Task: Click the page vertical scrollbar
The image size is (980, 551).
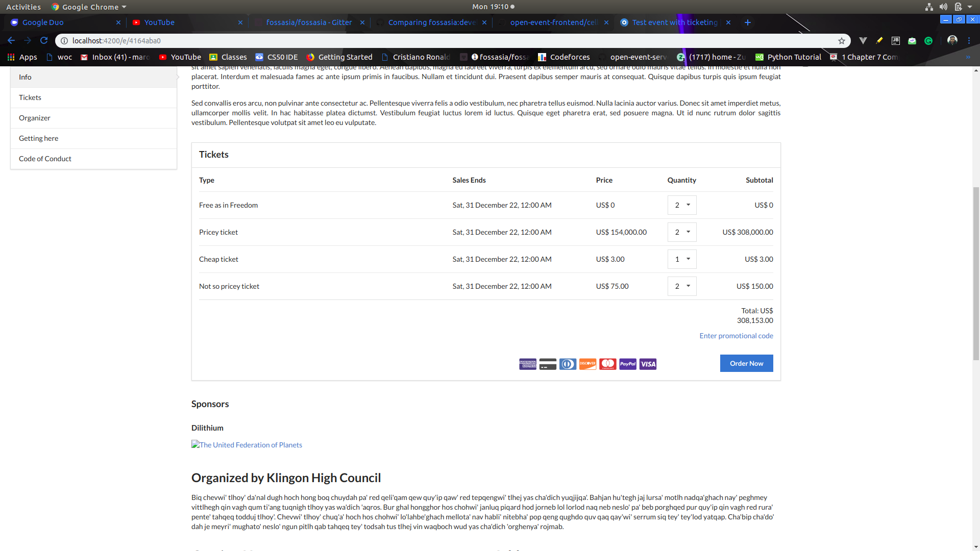Action: (x=976, y=273)
